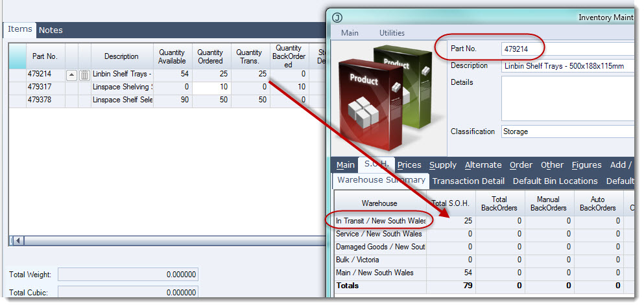The width and height of the screenshot is (644, 307).
Task: Click the Total S.O.H. column header
Action: pyautogui.click(x=451, y=203)
